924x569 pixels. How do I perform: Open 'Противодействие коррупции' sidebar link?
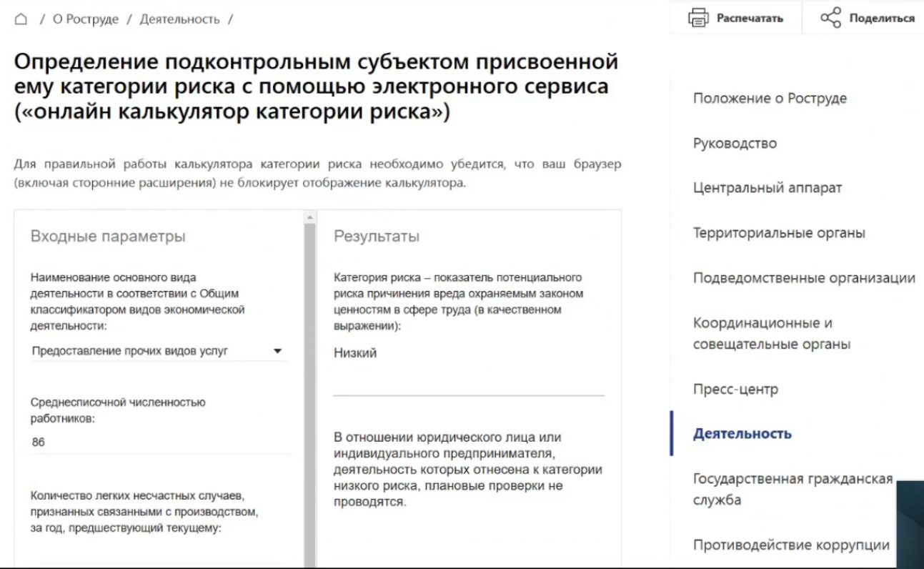791,545
